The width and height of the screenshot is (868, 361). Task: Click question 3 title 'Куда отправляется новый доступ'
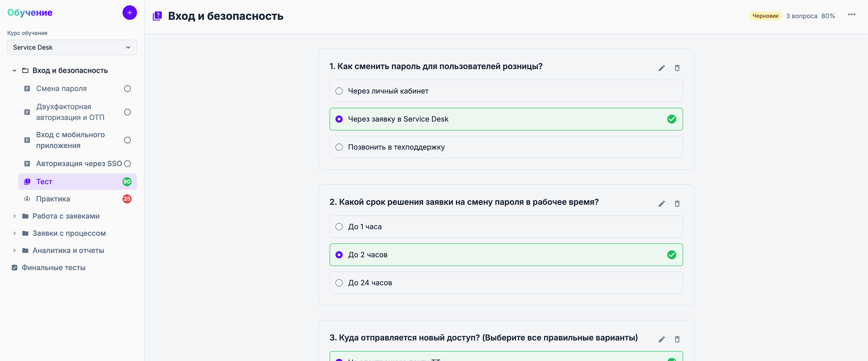click(484, 338)
